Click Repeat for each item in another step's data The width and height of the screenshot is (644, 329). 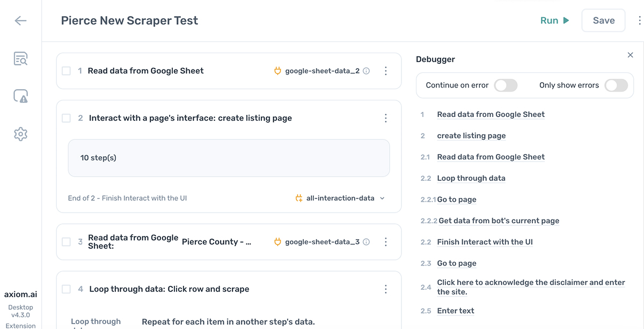click(228, 322)
